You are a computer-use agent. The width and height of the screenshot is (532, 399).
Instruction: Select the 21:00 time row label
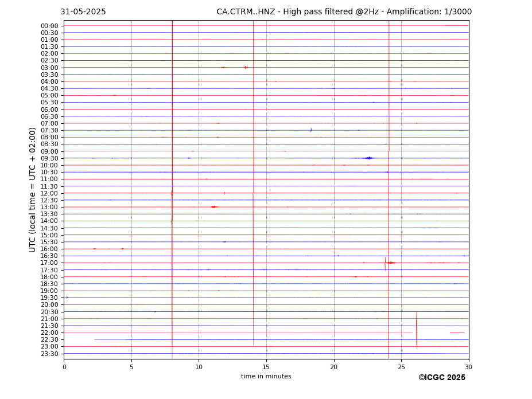click(x=49, y=319)
